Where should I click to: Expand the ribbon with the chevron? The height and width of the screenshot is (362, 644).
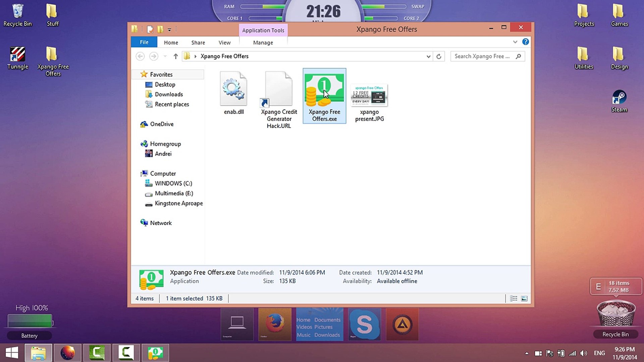[515, 42]
